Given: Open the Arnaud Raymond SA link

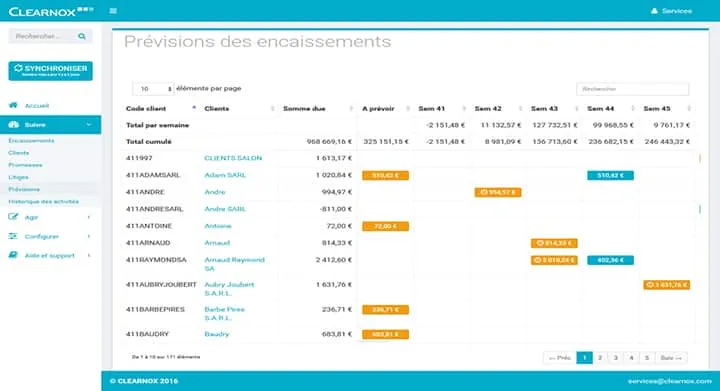Looking at the screenshot, I should click(x=235, y=264).
